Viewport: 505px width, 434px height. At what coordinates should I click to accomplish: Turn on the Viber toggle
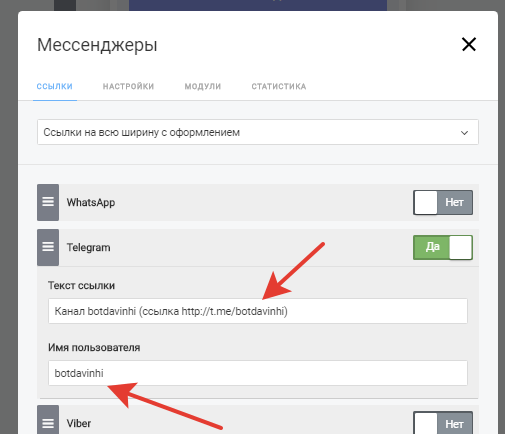pyautogui.click(x=443, y=423)
